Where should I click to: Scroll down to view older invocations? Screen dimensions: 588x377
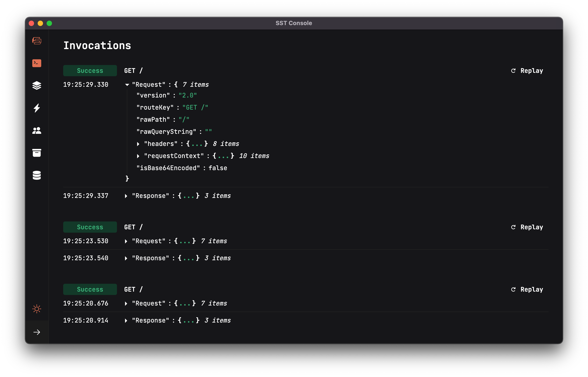coord(37,331)
